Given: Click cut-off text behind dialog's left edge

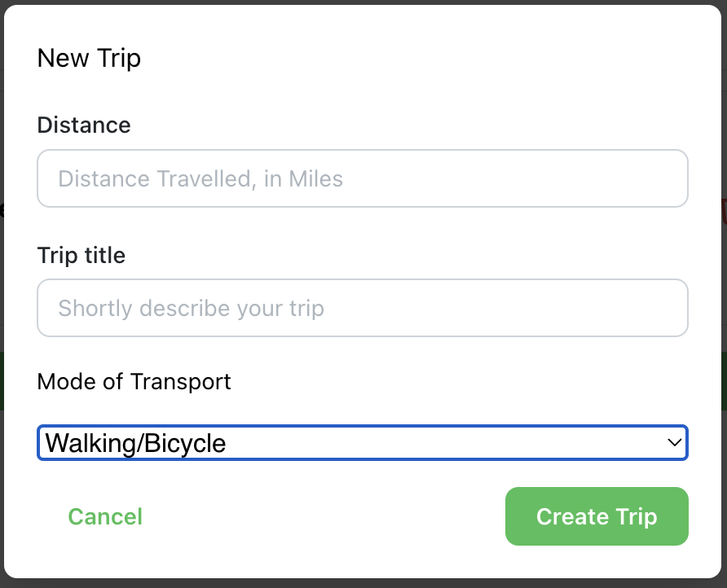Looking at the screenshot, I should (2, 212).
